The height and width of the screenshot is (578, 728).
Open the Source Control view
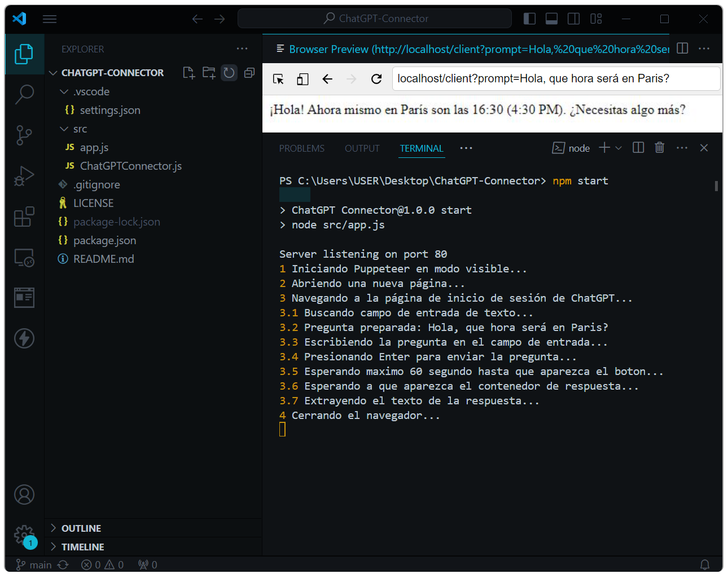[24, 135]
